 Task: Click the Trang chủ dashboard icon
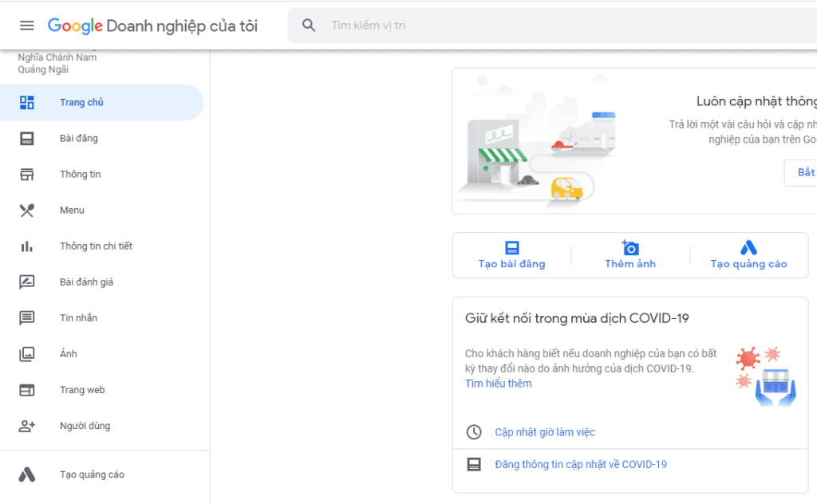[26, 103]
